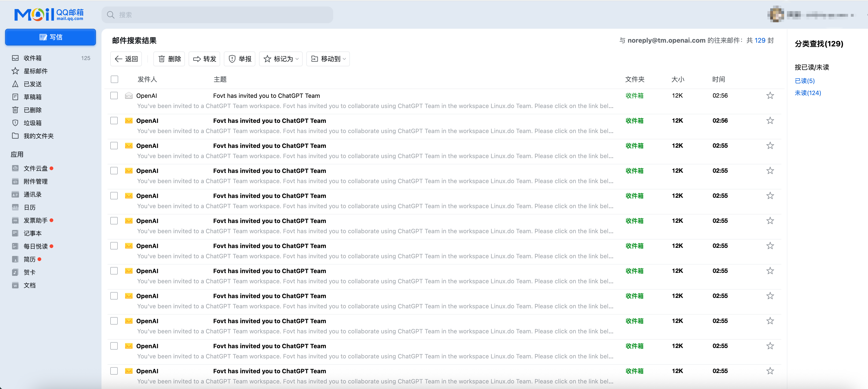Open the 文件云盘 cloud drive app

tap(35, 169)
